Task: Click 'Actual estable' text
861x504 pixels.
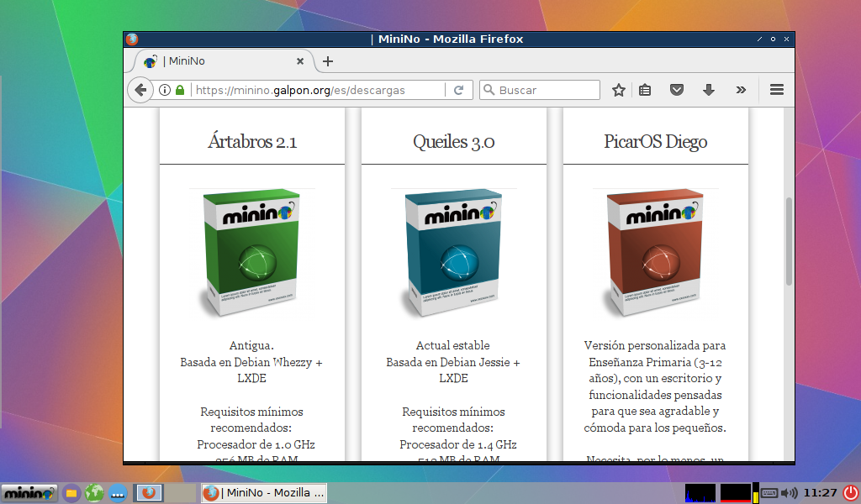Action: click(453, 345)
